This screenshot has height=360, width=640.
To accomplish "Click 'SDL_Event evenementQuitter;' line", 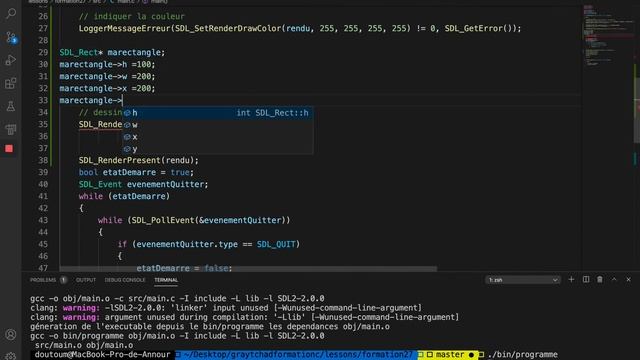I will click(143, 184).
